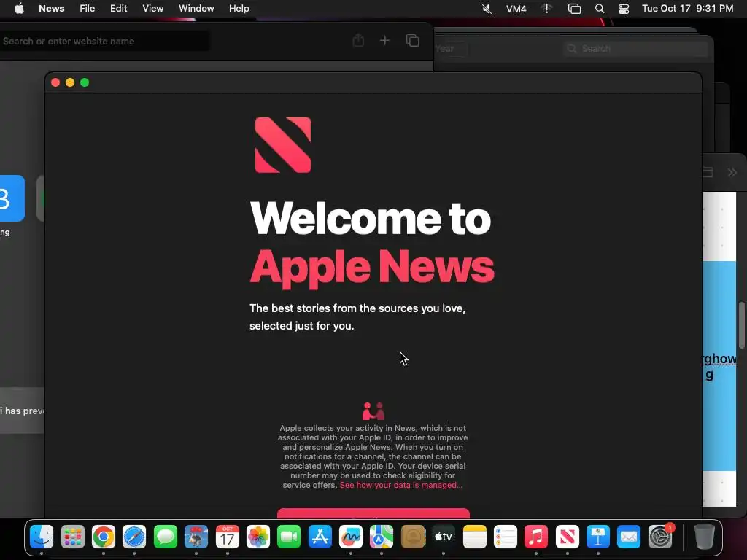
Task: Open the Window menu
Action: pos(196,9)
